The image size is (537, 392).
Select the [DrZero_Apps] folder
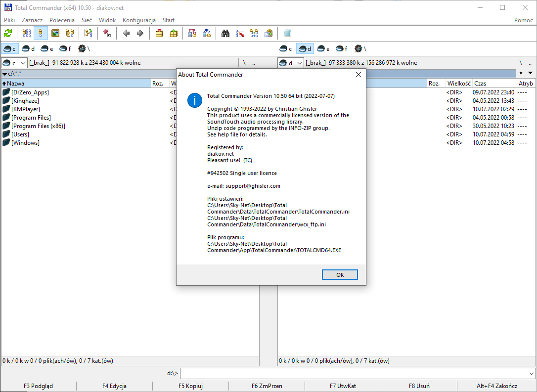(30, 92)
